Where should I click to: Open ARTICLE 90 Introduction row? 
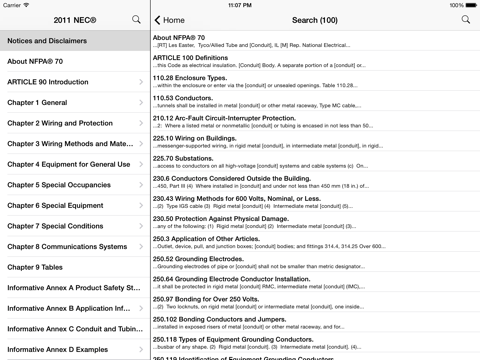pos(75,82)
